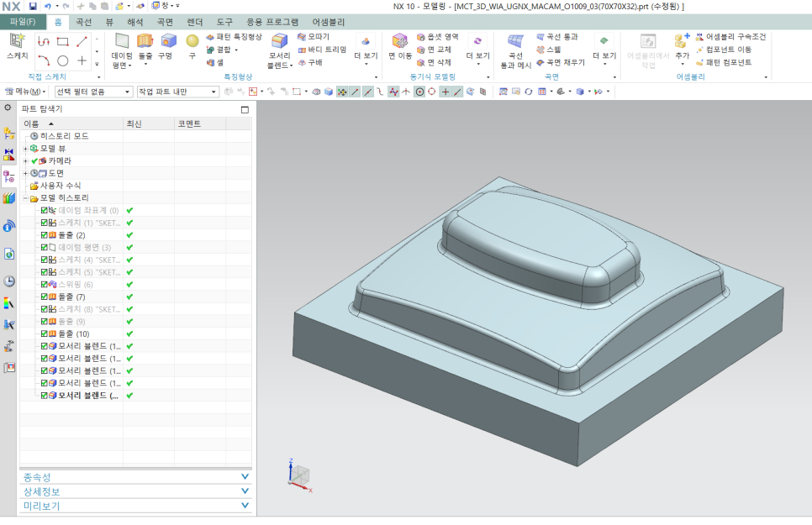Viewport: 812px width, 525px height.
Task: Switch to the 렌더 ribbon tab
Action: click(x=195, y=22)
